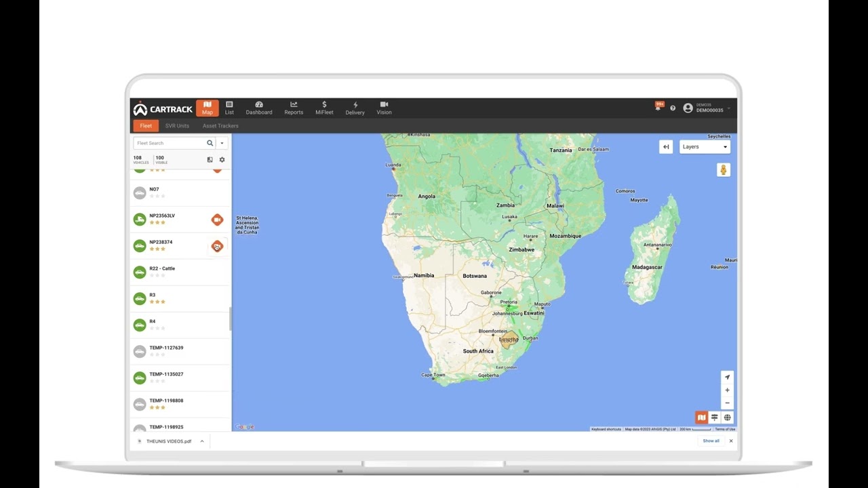Switch to the Asset Trackers sub-tab
Image resolution: width=868 pixels, height=488 pixels.
click(220, 126)
